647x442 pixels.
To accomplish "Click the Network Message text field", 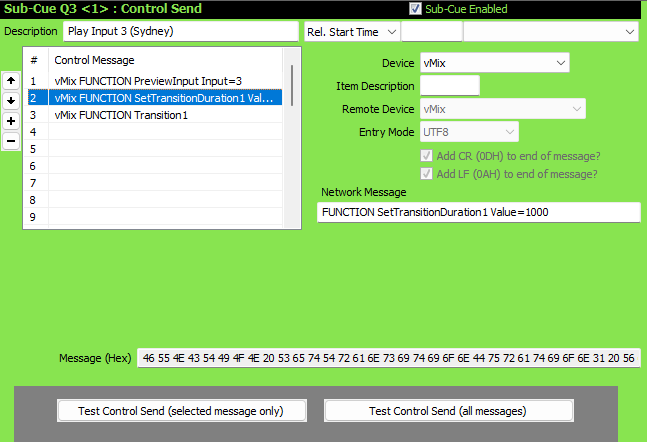I will 479,212.
